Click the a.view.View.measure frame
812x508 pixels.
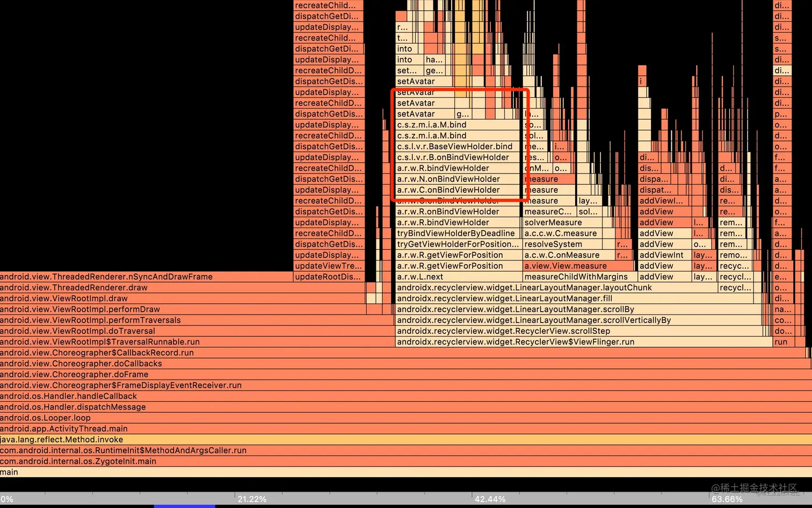[578, 266]
